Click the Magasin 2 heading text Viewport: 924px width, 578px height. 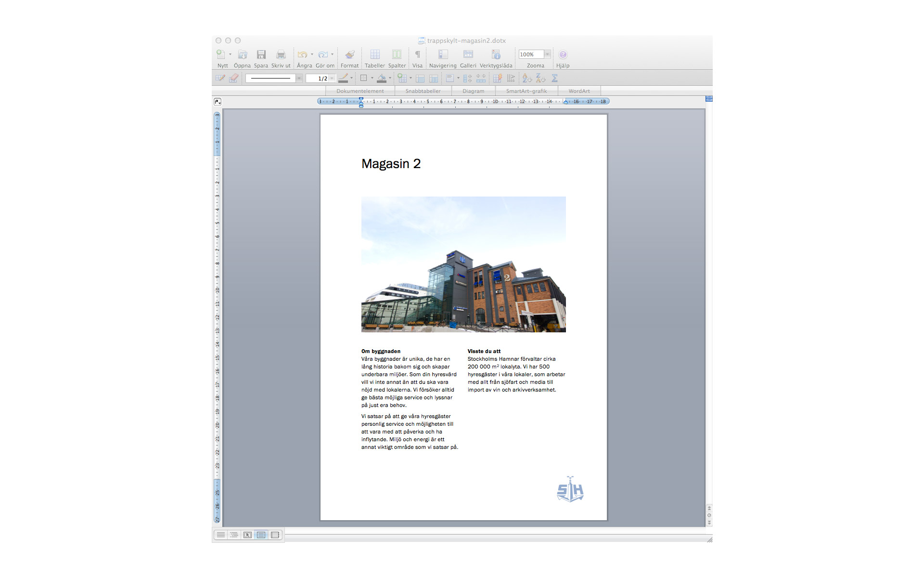point(391,164)
